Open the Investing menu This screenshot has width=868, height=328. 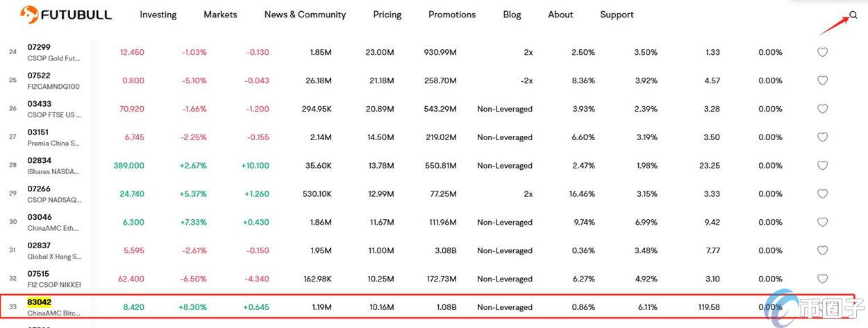click(x=158, y=15)
